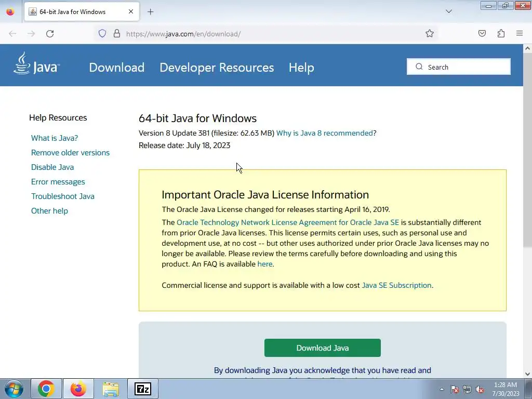Viewport: 532px width, 399px height.
Task: Show hidden tray icons arrow
Action: tap(442, 389)
